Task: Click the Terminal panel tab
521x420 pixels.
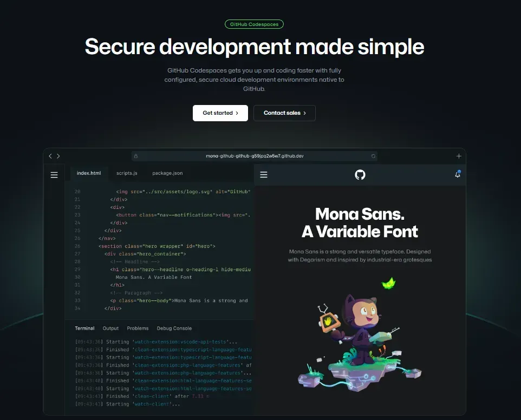Action: pyautogui.click(x=84, y=328)
